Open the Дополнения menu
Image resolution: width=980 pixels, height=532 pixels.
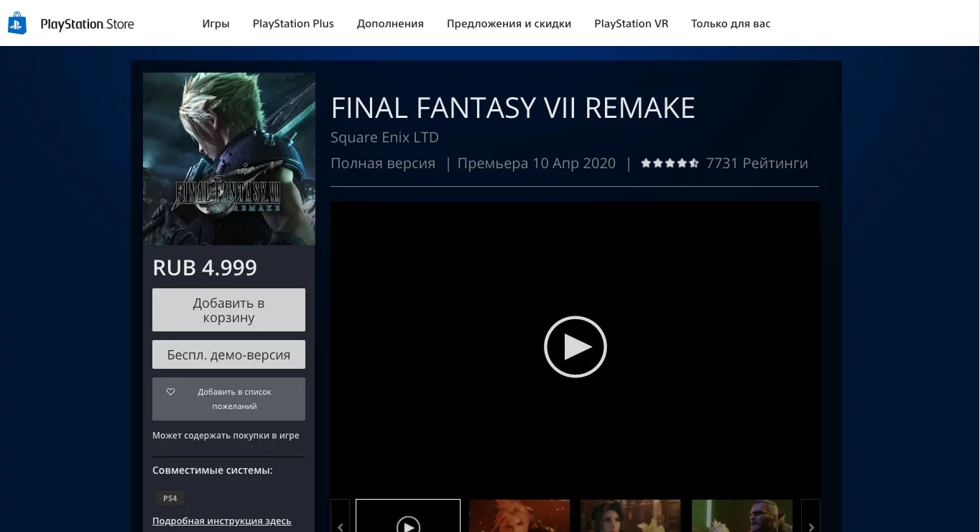[x=390, y=24]
